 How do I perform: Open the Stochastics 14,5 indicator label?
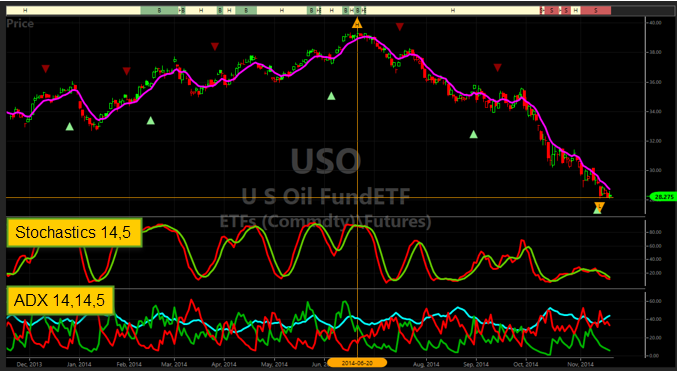pyautogui.click(x=73, y=232)
